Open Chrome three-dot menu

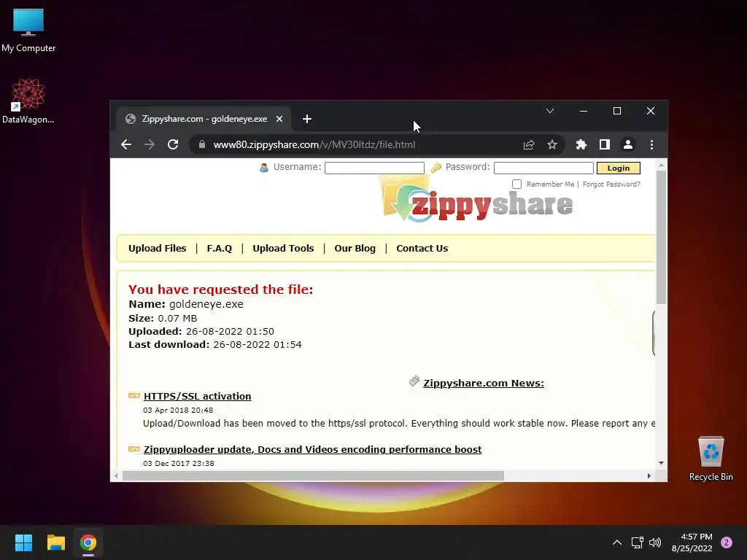click(651, 145)
